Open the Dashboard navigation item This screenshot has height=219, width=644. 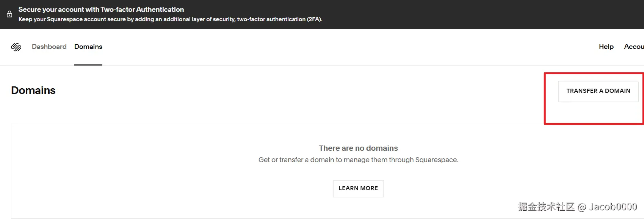click(x=49, y=47)
